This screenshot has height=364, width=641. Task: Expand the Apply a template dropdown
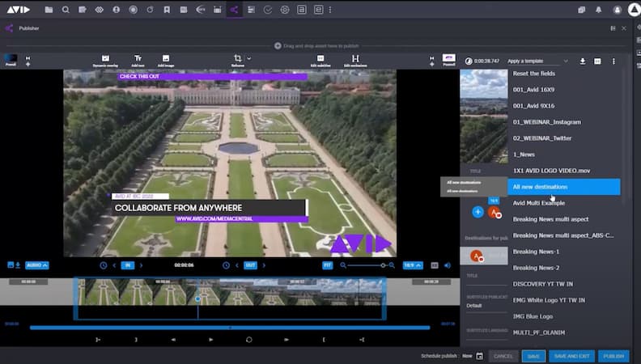point(537,61)
